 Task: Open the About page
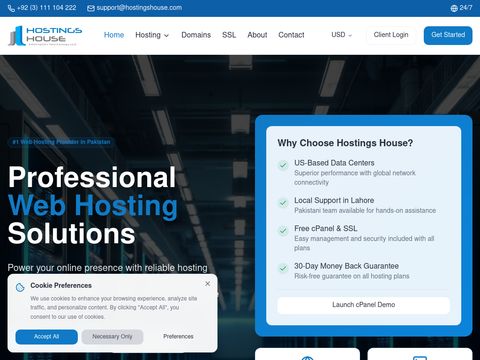tap(257, 35)
